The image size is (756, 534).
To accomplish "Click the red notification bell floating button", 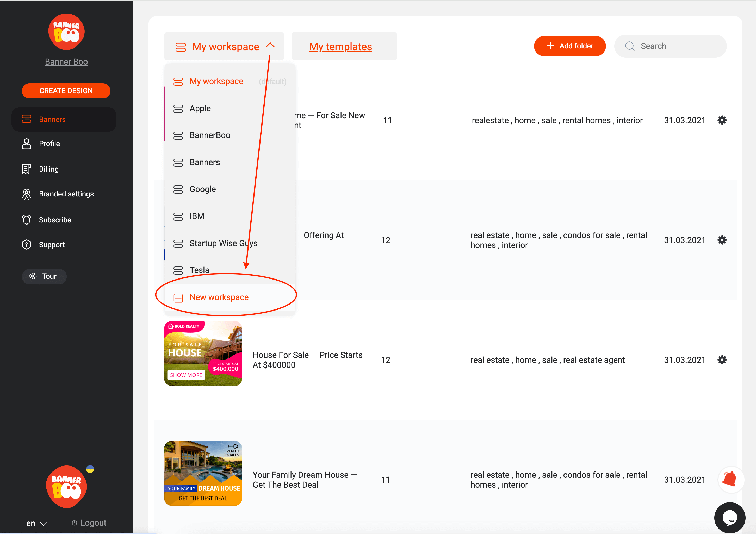I will coord(731,479).
